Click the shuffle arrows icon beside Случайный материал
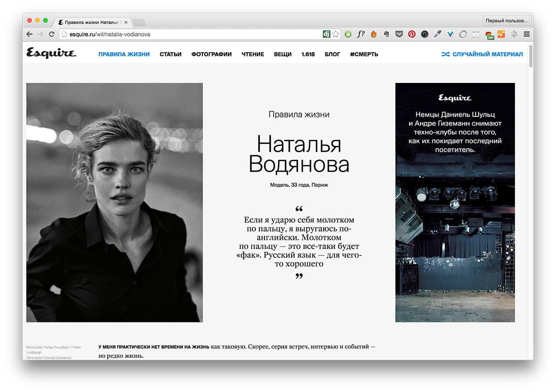556x392 pixels. [x=445, y=54]
